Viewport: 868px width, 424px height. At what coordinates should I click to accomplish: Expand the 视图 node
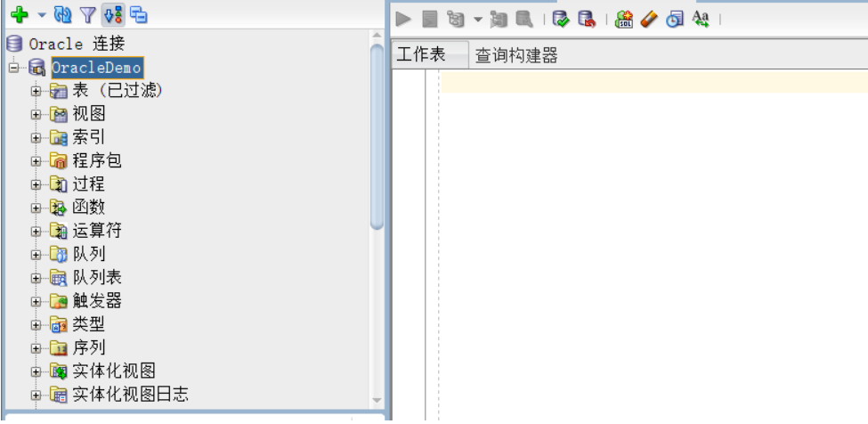pos(36,115)
